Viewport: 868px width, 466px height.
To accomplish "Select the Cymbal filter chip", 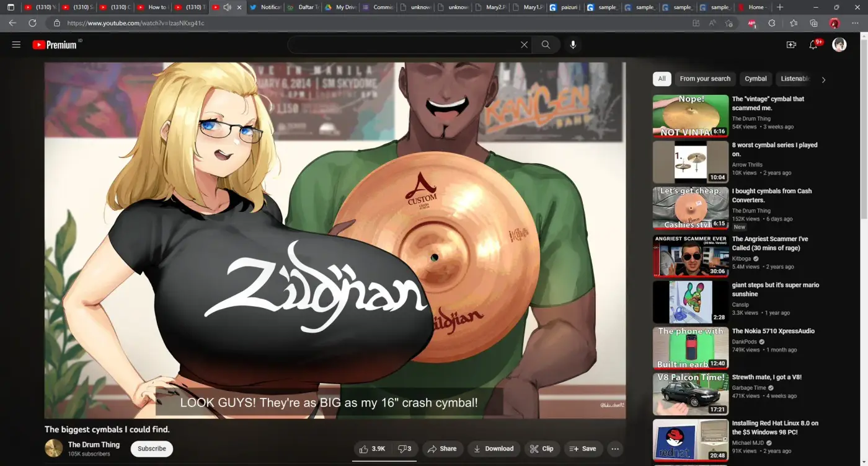I will click(x=756, y=79).
